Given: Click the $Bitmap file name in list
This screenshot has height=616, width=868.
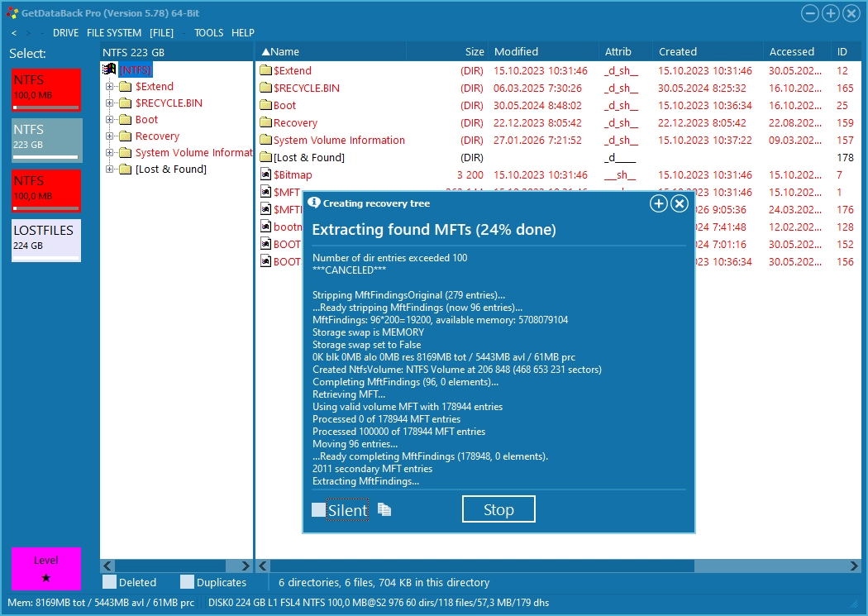Looking at the screenshot, I should tap(293, 175).
